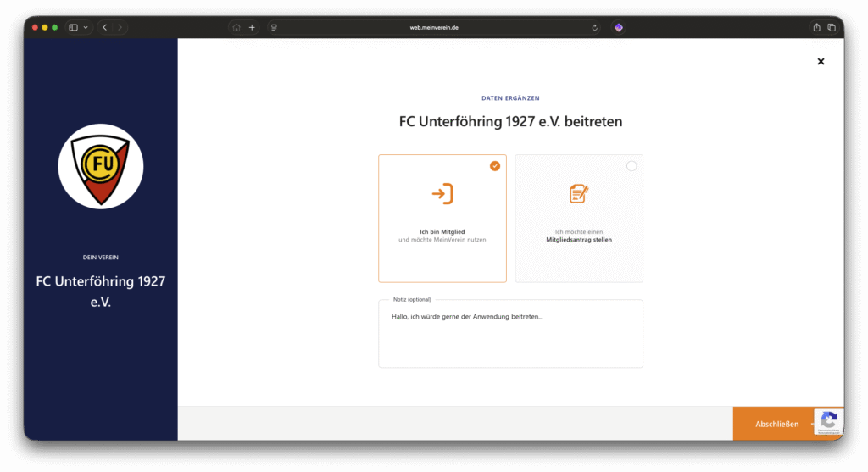Click the web.meinverein.de address bar

[434, 27]
